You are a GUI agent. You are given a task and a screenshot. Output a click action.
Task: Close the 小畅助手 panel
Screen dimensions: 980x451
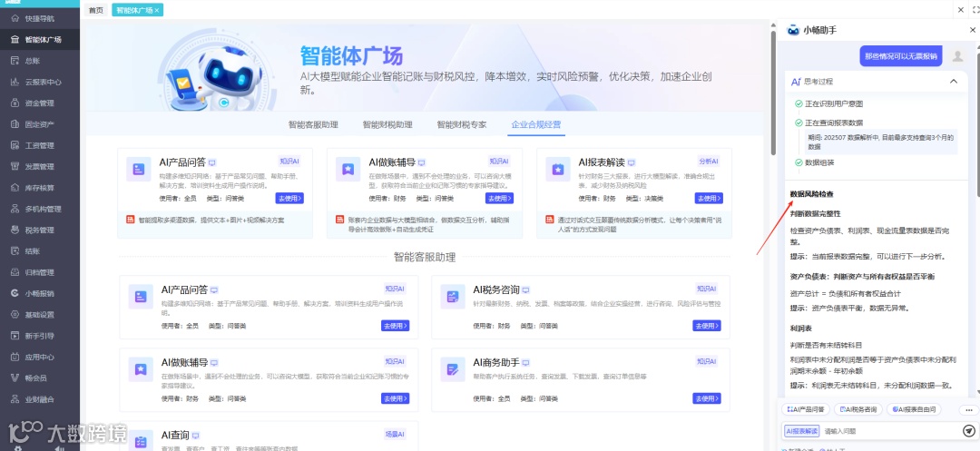[x=973, y=30]
